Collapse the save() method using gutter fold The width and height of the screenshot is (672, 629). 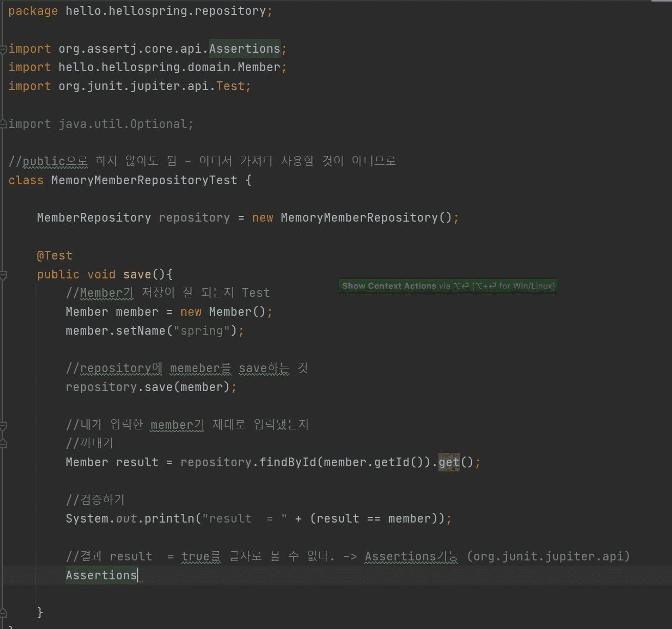[3, 275]
